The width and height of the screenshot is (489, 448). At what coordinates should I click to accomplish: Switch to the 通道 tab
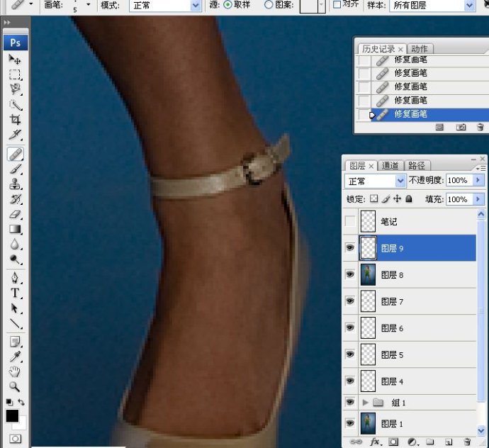(390, 166)
